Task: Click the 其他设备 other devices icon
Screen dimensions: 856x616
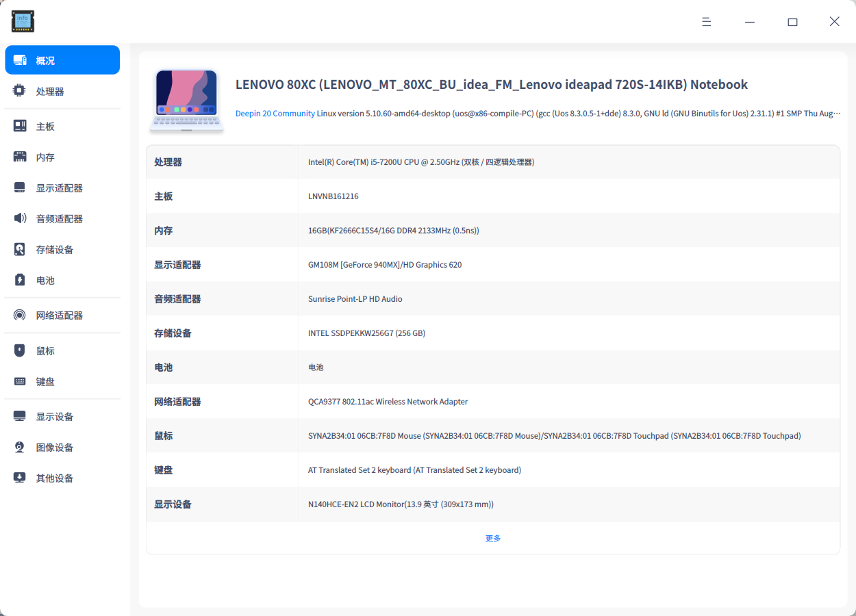Action: point(20,478)
